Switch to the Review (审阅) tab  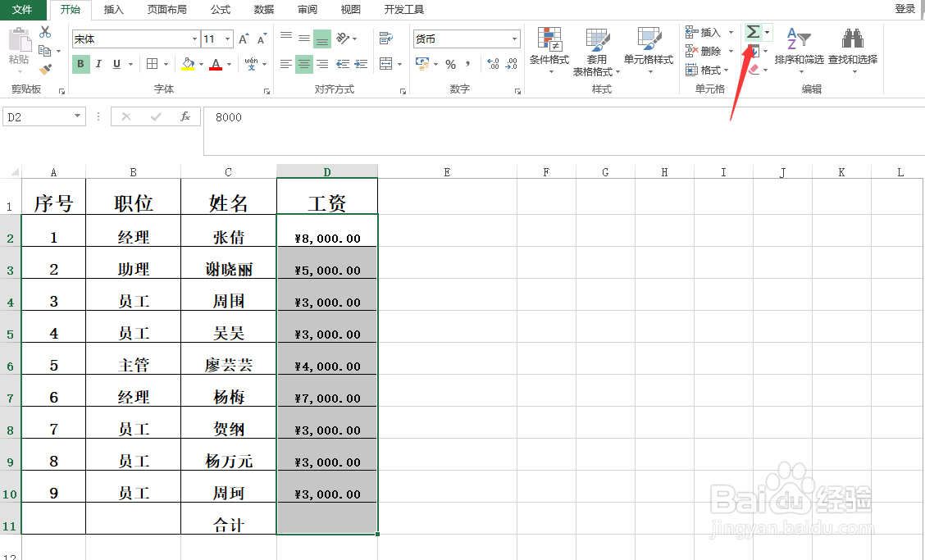[x=308, y=10]
